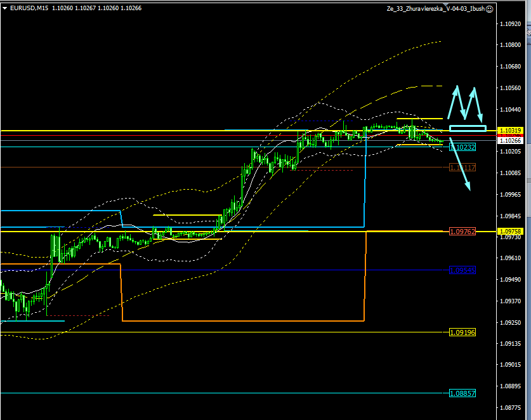Click the cyan 1.10232 price label

tap(462, 147)
